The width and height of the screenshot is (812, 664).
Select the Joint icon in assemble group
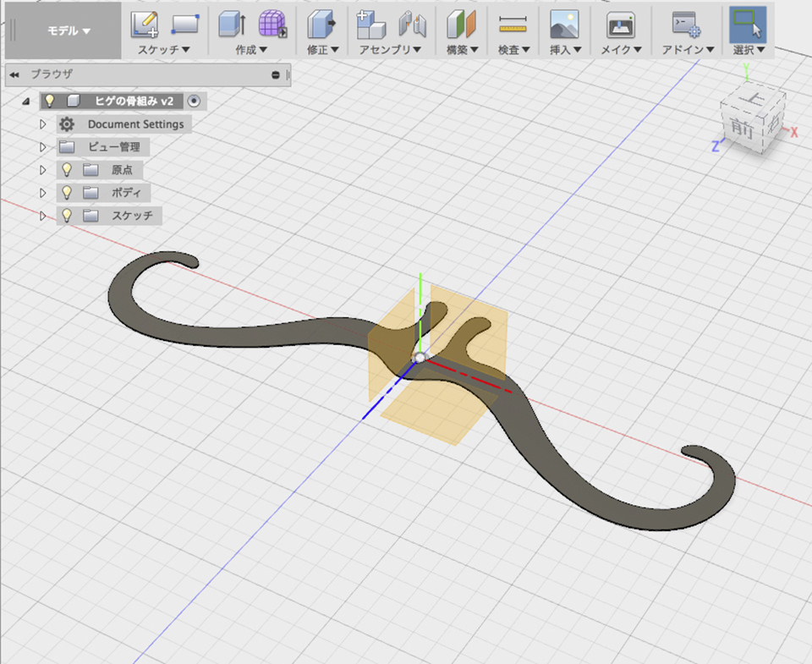click(413, 25)
